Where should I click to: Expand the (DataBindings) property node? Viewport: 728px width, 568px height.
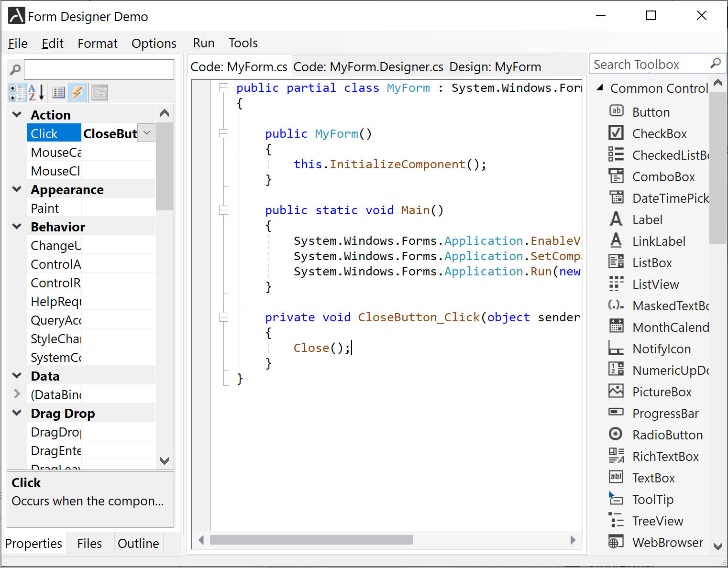(x=17, y=394)
